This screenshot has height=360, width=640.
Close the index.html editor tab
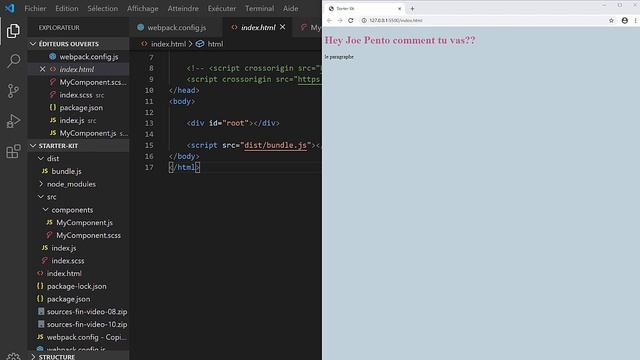[282, 27]
